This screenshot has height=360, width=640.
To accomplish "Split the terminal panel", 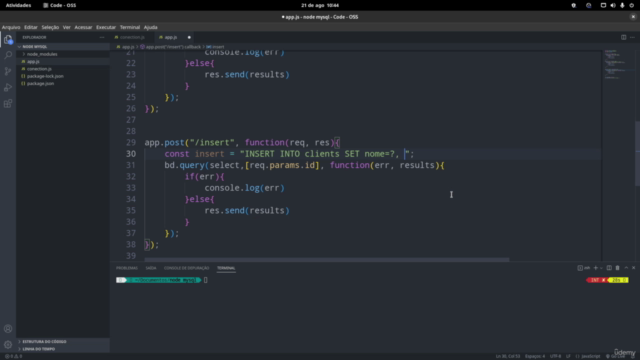I will [609, 268].
